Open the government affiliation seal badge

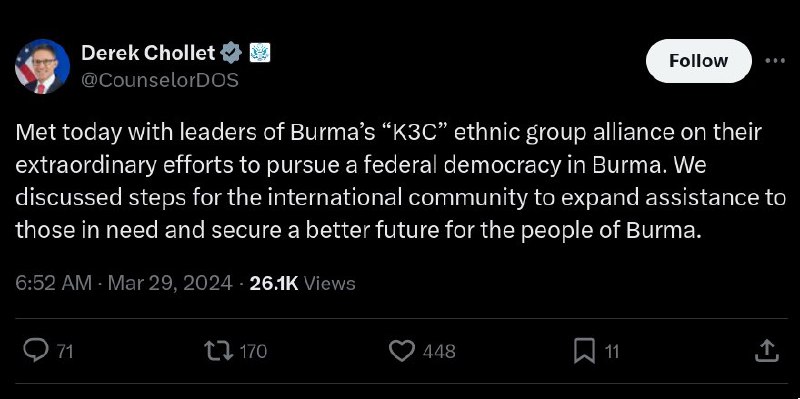point(260,53)
